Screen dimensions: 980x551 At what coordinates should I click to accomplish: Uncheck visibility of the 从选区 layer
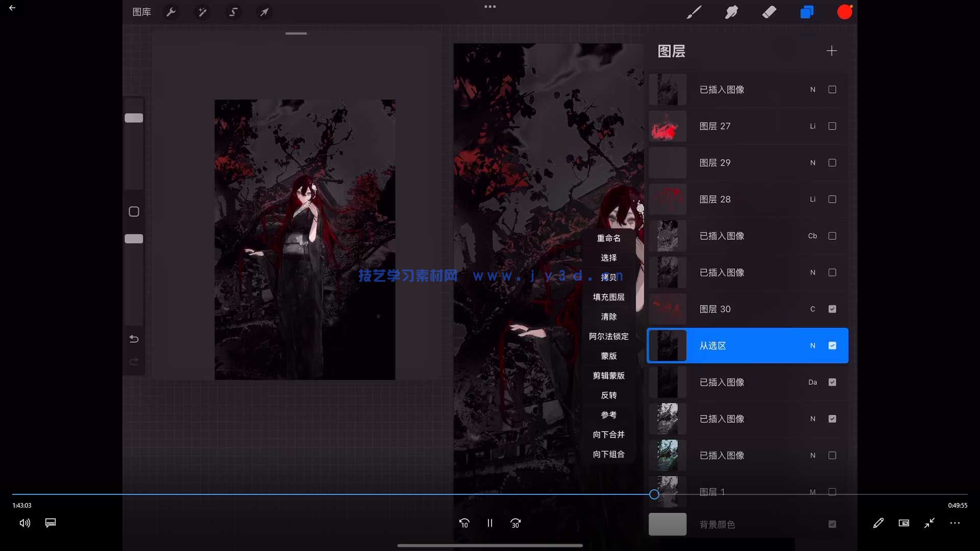[x=832, y=345]
